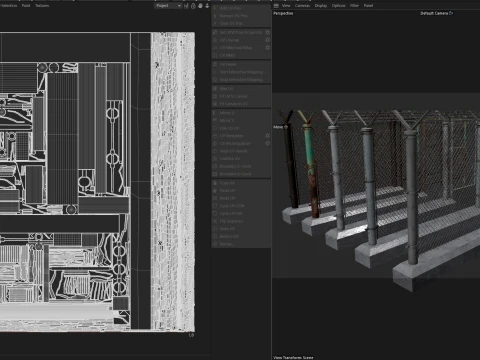Apply Mirror U to the UVs
Image resolution: width=480 pixels, height=360 pixels.
tap(241, 113)
